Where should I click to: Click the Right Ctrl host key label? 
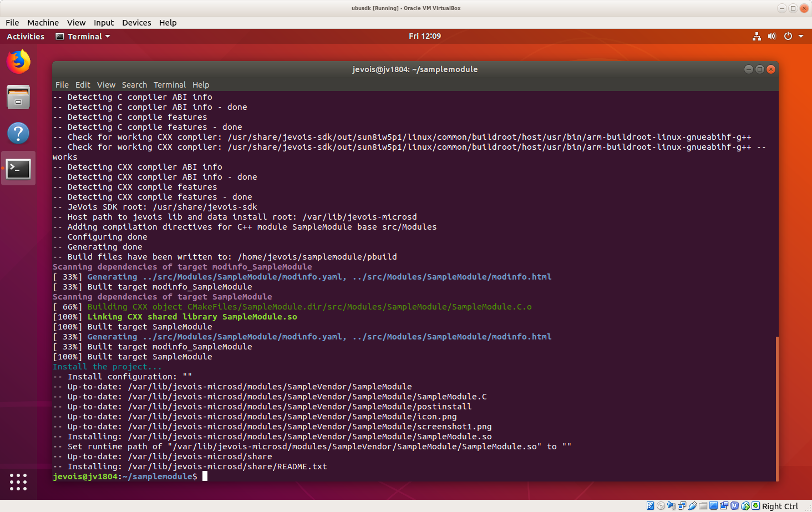click(x=780, y=506)
